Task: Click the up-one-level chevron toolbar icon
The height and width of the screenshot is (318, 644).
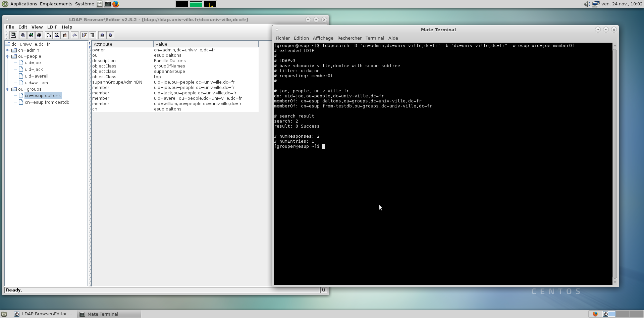Action: [75, 35]
